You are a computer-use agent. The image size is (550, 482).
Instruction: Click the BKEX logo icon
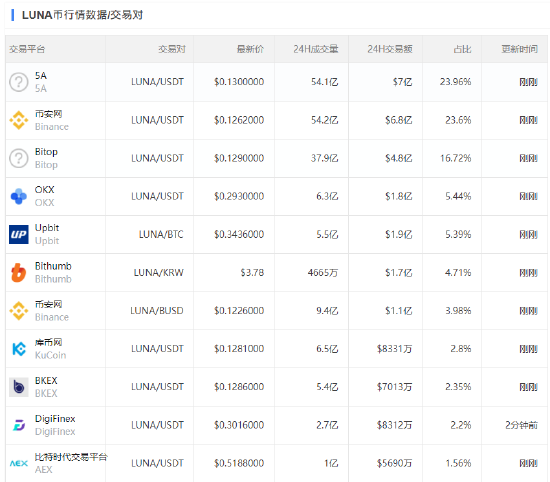pyautogui.click(x=19, y=387)
